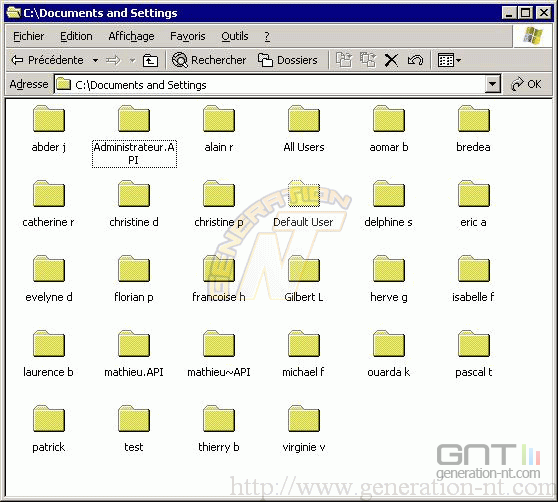Show the Dossiers folder tree
Viewport: 558px width, 502px height.
pos(288,60)
